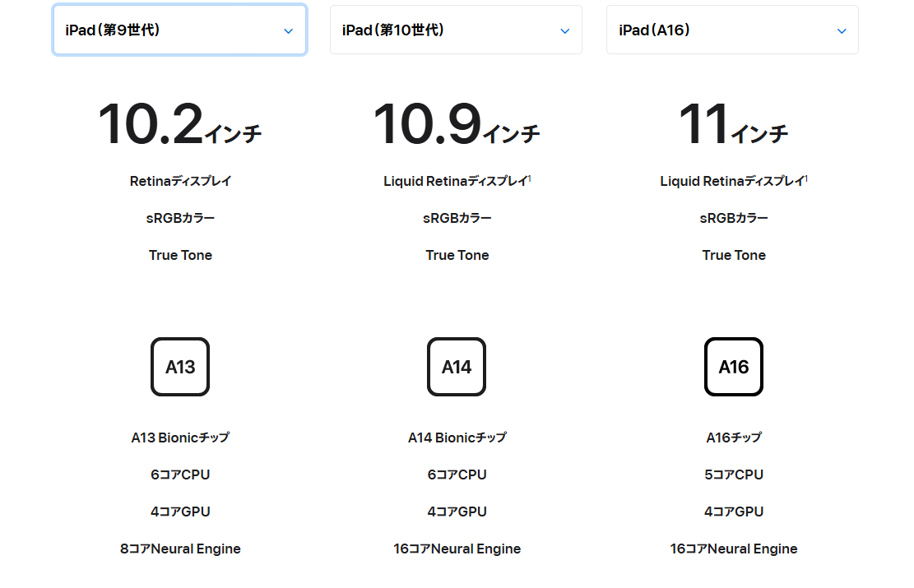Click the 11インチ display size heading

pos(734,125)
